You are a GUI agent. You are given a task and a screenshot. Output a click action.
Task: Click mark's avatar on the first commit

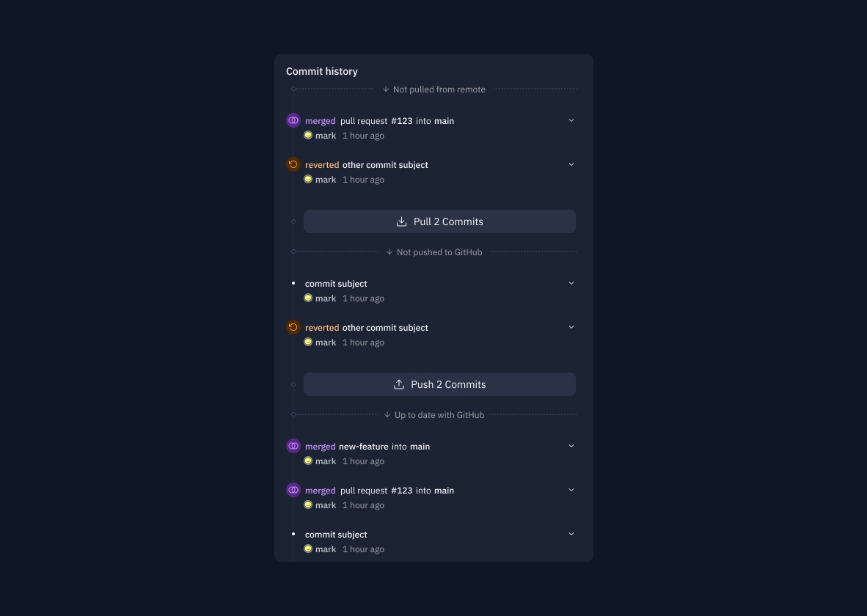coord(308,135)
